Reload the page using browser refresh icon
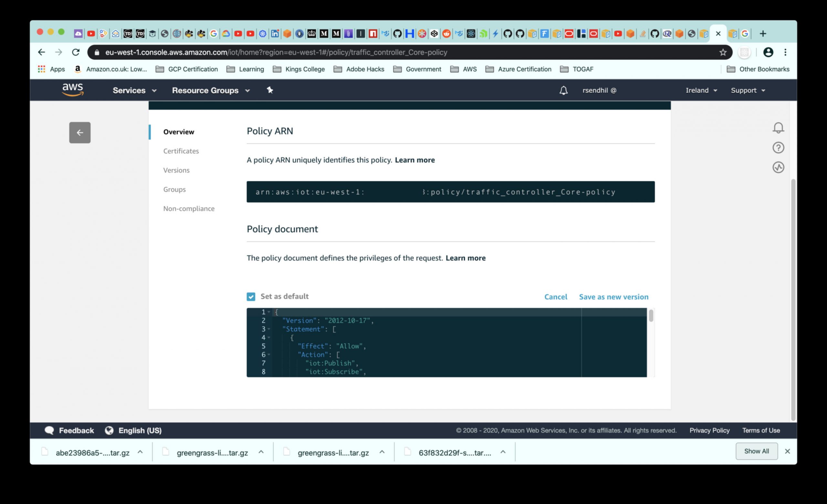Screen dimensions: 827x504 [x=76, y=52]
